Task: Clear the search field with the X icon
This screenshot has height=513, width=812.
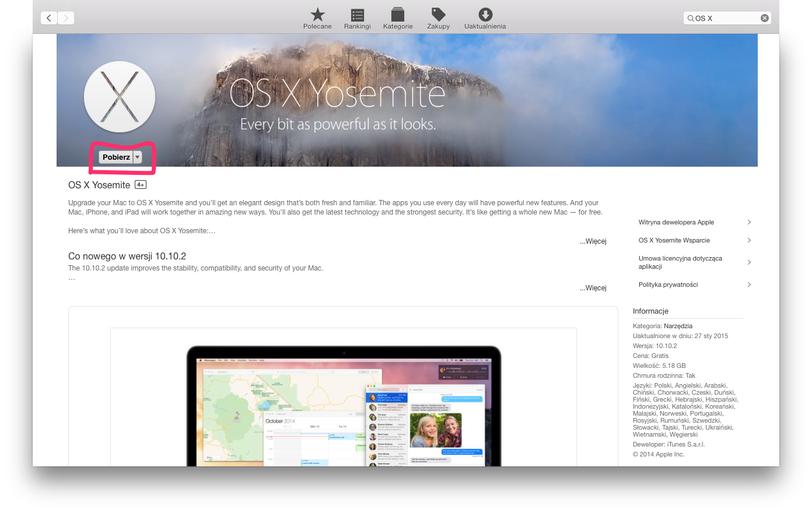Action: (x=764, y=18)
